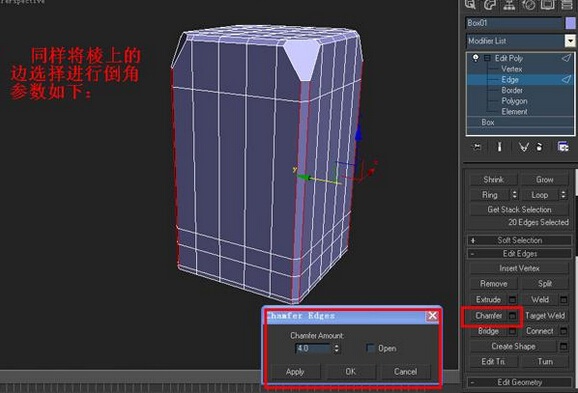The width and height of the screenshot is (578, 393).
Task: Click the Loop button
Action: pos(540,194)
